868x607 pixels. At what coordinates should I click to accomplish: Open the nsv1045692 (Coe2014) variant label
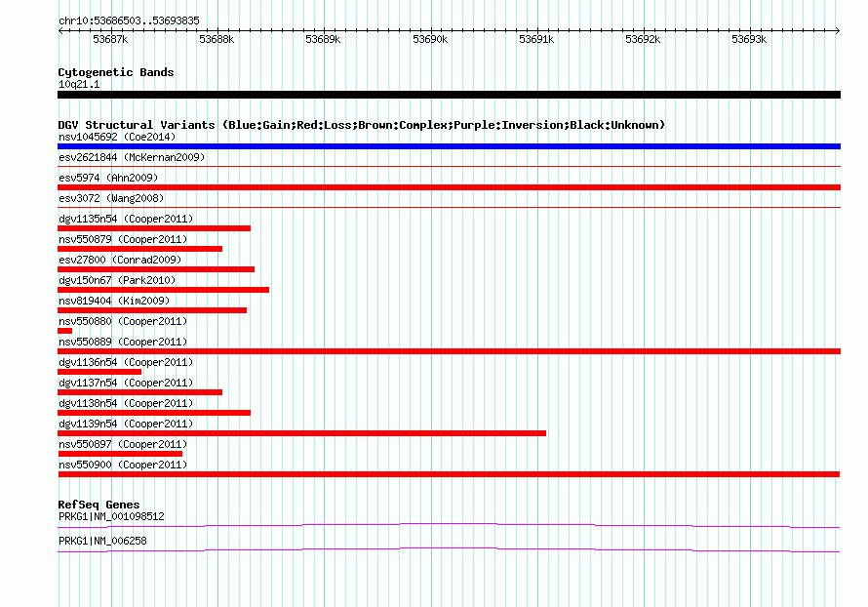coord(117,137)
